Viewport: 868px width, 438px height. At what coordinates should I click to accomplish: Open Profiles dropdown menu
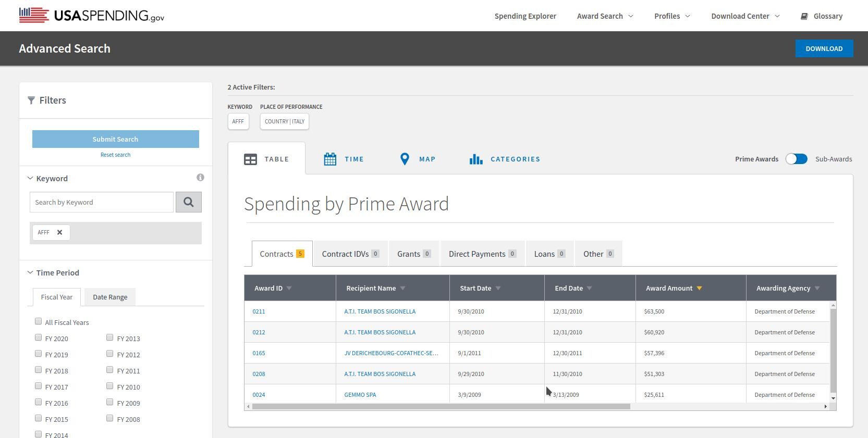click(x=672, y=16)
